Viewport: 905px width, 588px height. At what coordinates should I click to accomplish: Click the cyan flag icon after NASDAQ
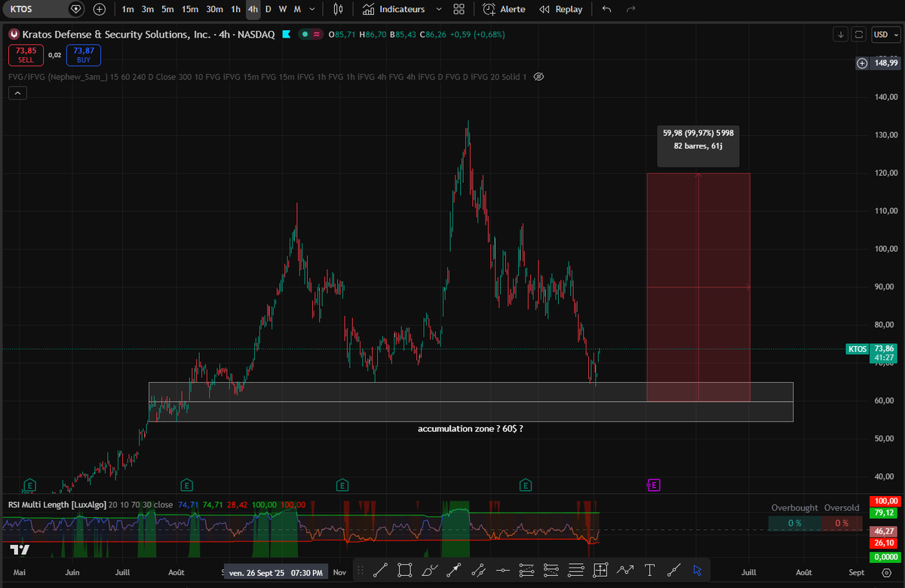286,34
